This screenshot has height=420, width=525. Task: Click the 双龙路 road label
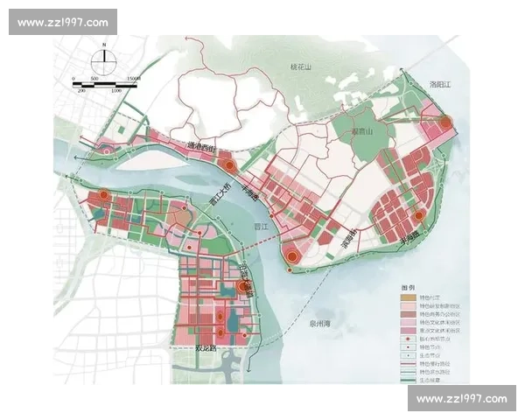pos(206,347)
